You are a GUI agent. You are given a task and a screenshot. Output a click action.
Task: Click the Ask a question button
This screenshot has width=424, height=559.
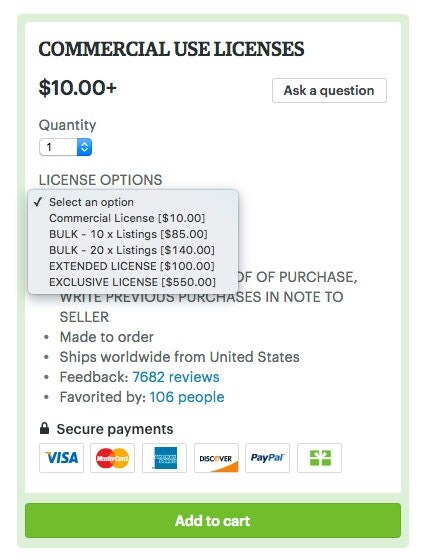(329, 91)
